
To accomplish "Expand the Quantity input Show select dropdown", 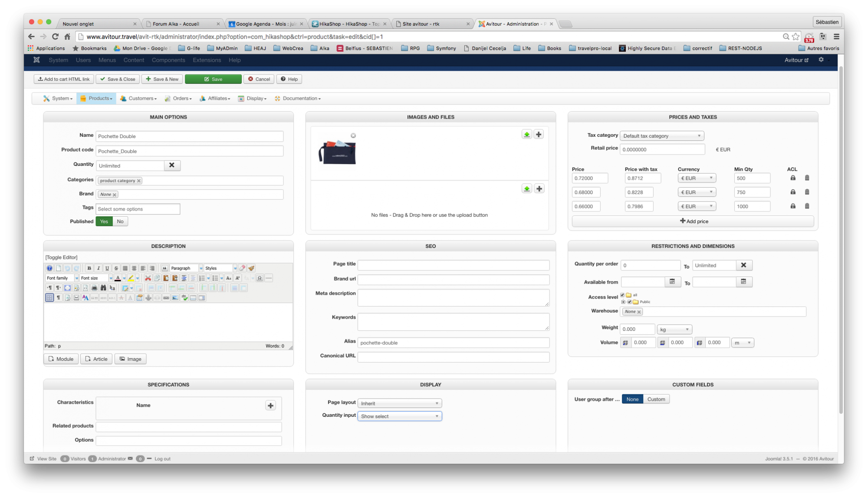I will pyautogui.click(x=399, y=416).
